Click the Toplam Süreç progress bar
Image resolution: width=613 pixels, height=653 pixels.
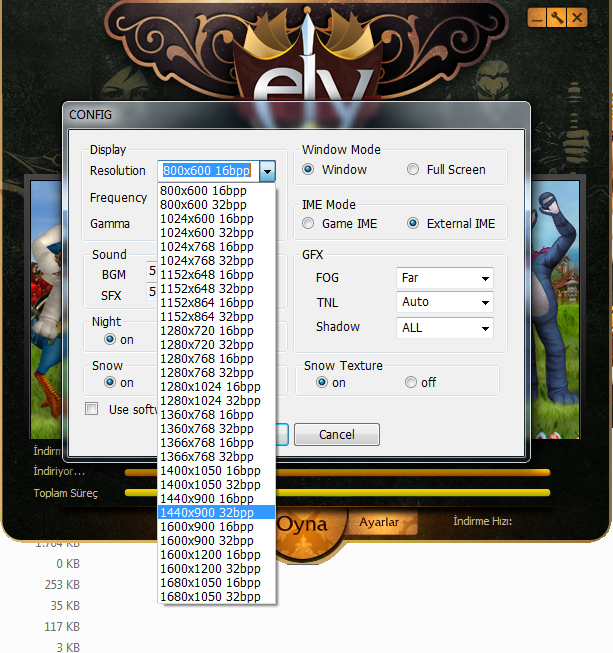coord(337,493)
